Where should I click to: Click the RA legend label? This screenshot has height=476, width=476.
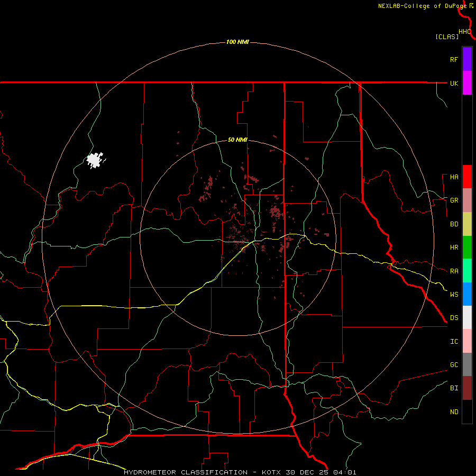point(454,271)
